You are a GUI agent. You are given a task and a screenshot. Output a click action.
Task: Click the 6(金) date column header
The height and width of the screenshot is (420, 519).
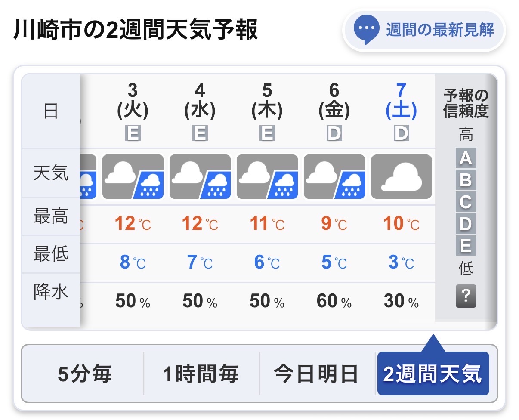tap(334, 102)
